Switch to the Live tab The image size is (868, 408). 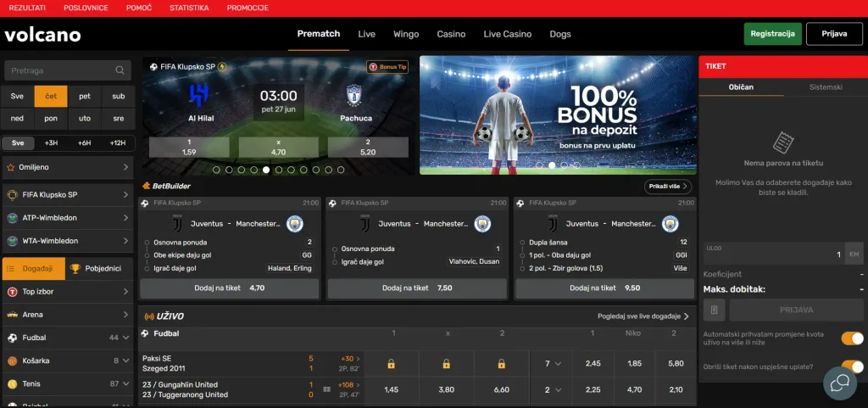click(x=366, y=34)
